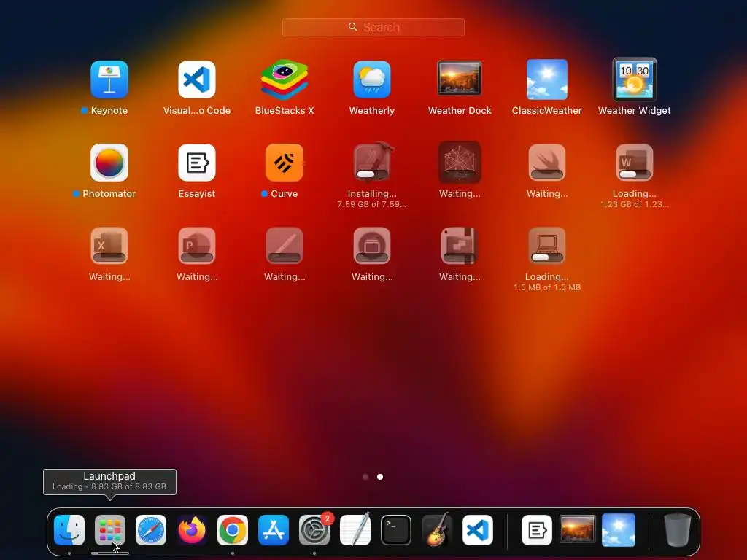Open Essayist in Launchpad grid
The image size is (747, 560).
click(197, 163)
